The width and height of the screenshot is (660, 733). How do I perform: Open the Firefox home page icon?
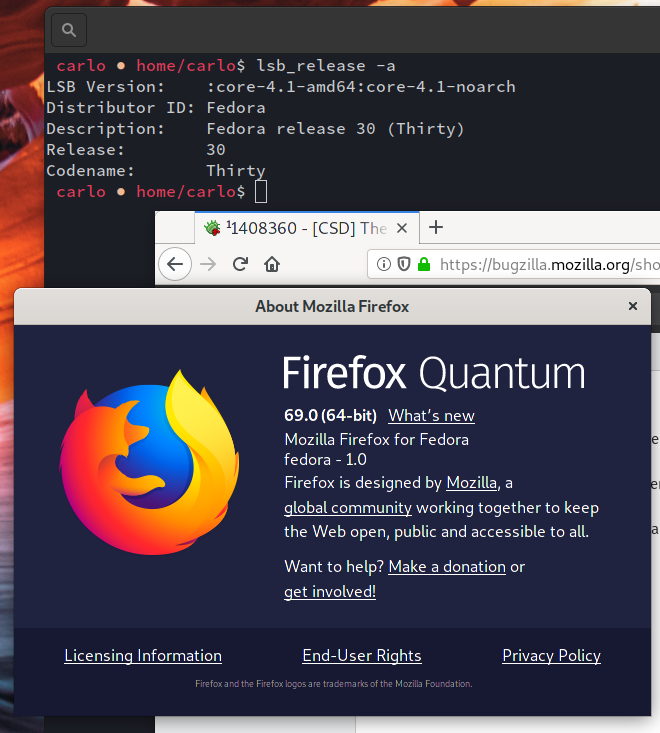click(x=272, y=264)
